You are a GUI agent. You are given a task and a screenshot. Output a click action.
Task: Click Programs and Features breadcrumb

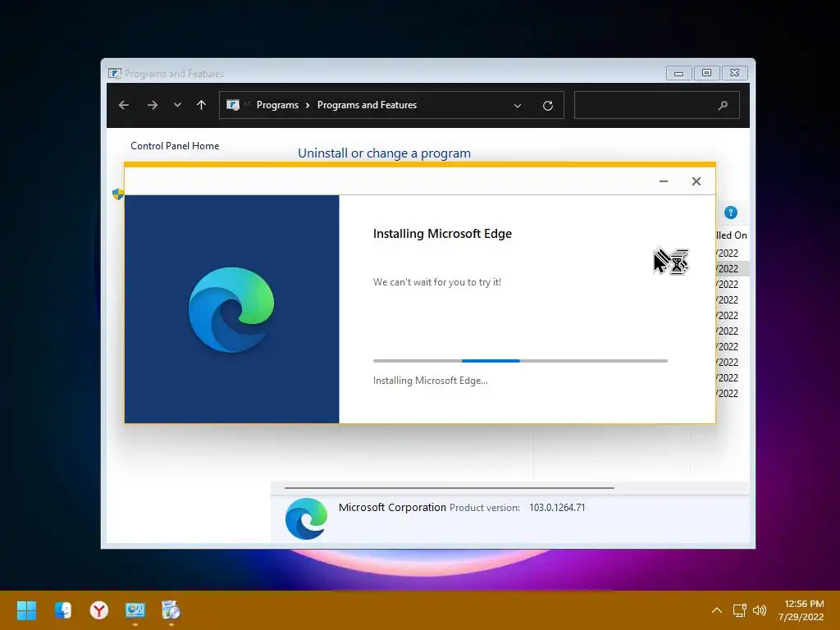point(367,105)
